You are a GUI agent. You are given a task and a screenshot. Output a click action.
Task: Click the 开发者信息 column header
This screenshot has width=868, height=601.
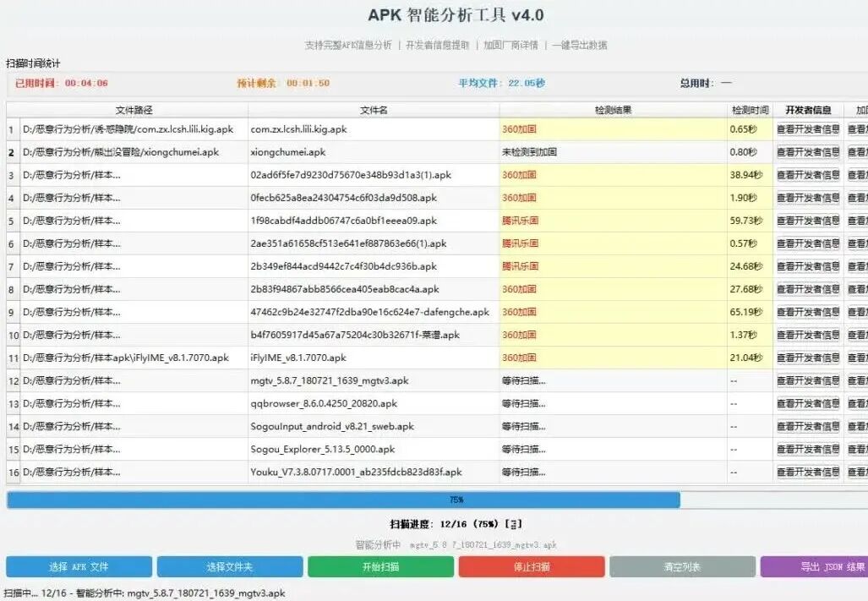point(808,110)
